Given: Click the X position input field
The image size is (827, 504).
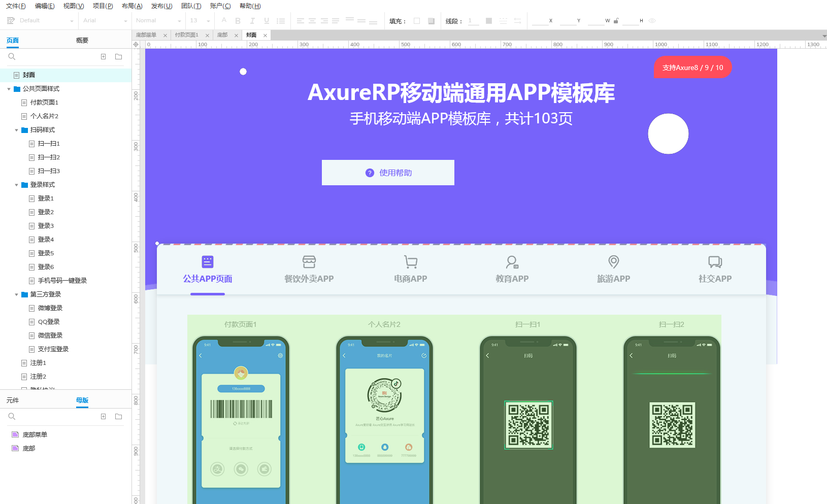Looking at the screenshot, I should (540, 21).
